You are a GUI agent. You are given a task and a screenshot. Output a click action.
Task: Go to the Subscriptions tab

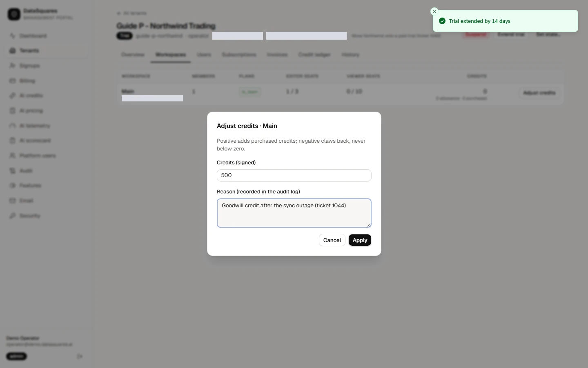tap(239, 55)
